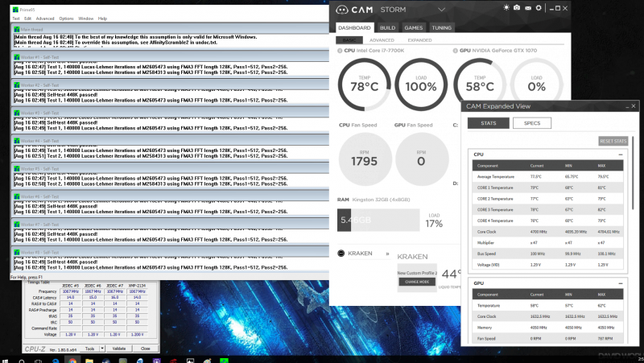This screenshot has height=363, width=644.
Task: Click the KRAKEN device round icon
Action: click(341, 253)
